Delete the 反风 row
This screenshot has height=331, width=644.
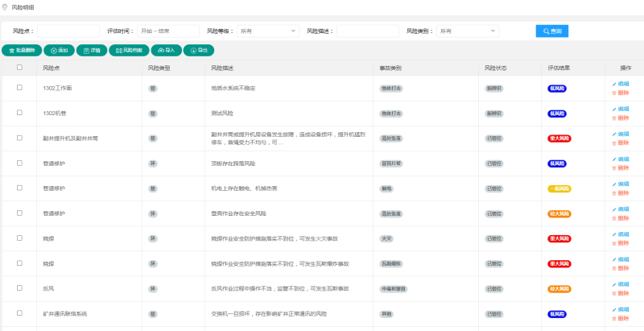[621, 293]
